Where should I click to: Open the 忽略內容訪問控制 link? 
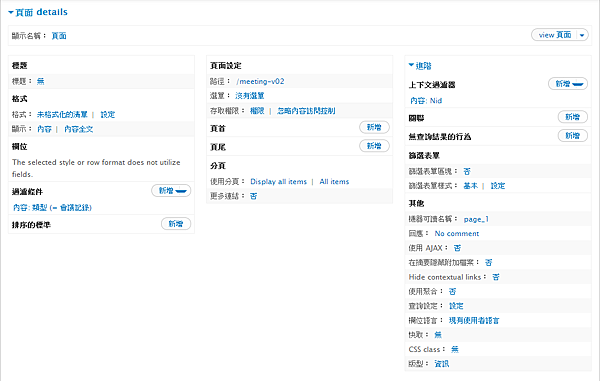coord(306,111)
